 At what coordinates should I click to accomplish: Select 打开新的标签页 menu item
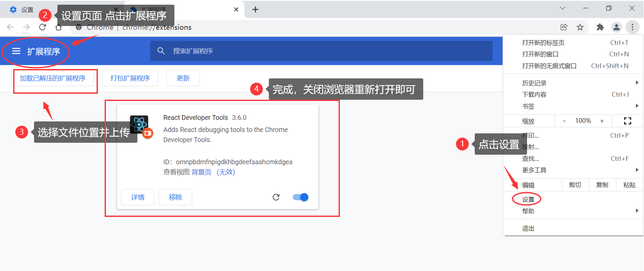click(573, 43)
